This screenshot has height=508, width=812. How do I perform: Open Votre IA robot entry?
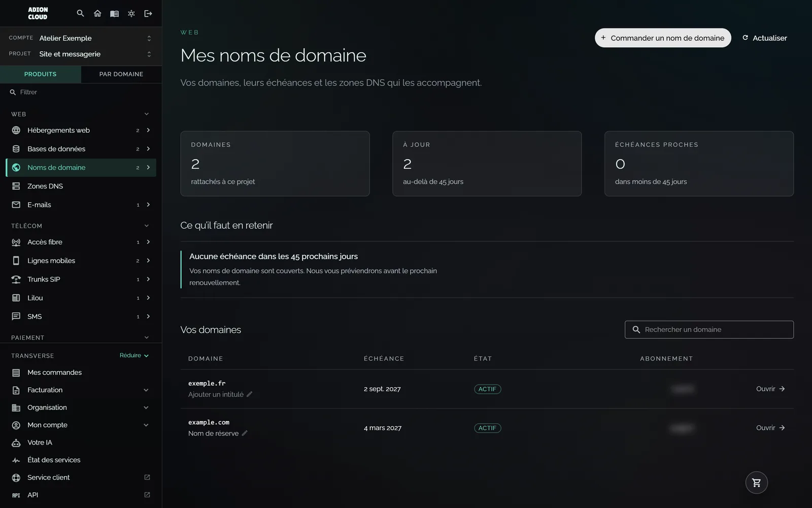pos(81,442)
